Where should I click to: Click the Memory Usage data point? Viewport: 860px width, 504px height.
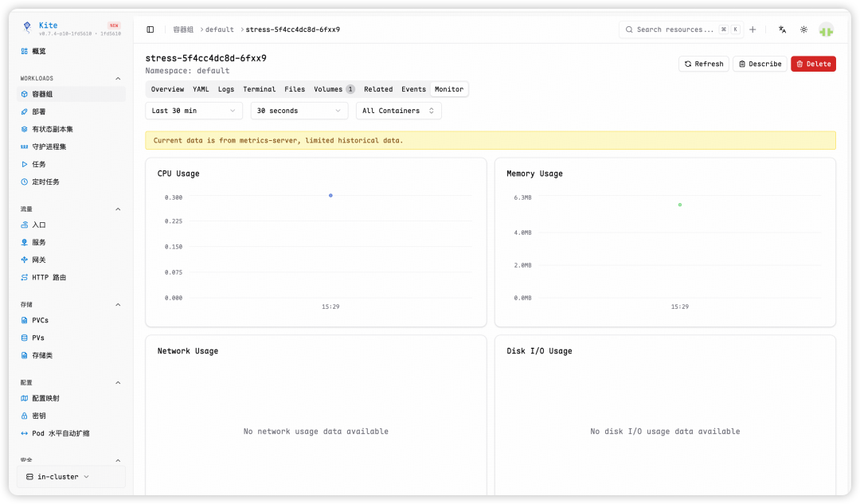[x=680, y=205]
